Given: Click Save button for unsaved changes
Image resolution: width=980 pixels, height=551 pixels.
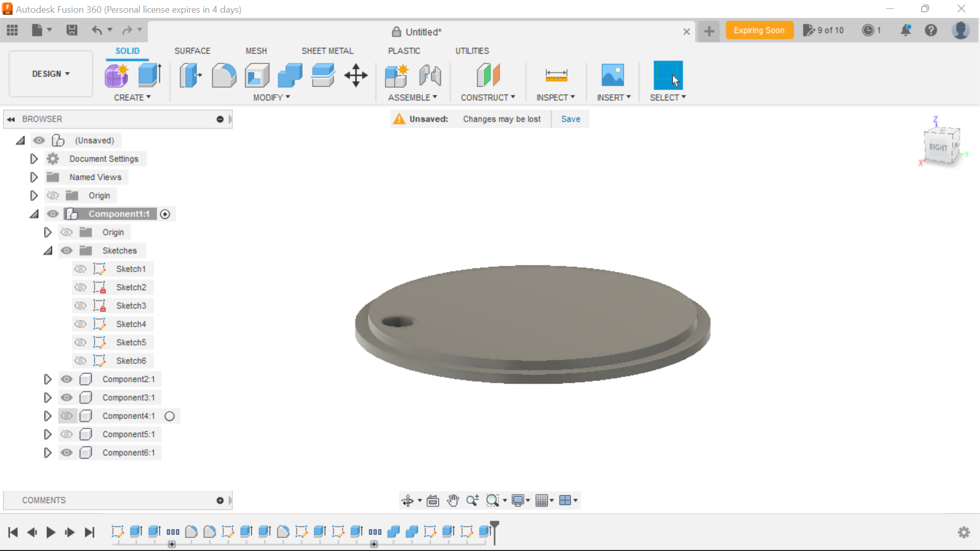Looking at the screenshot, I should click(x=570, y=119).
